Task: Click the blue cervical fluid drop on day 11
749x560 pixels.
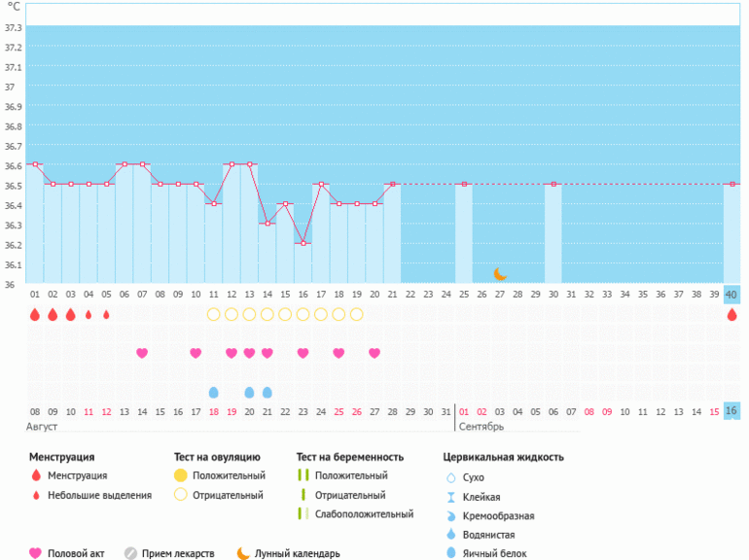Action: (x=213, y=392)
